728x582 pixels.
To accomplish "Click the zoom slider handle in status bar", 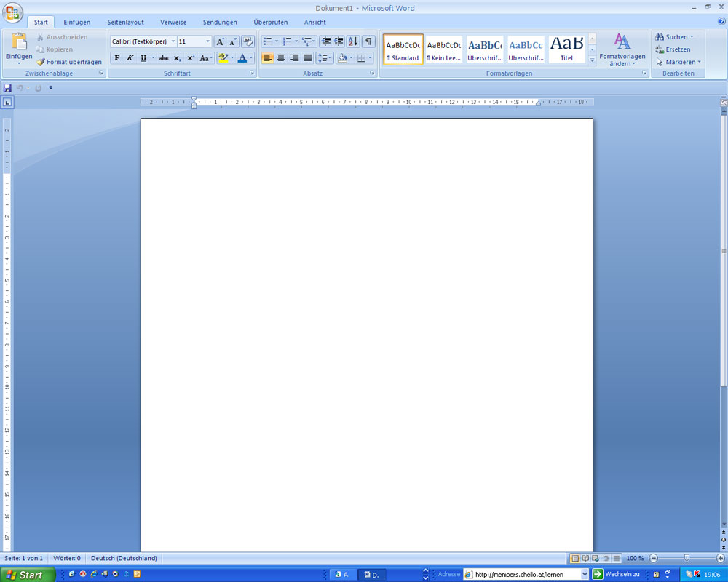I will [686, 558].
